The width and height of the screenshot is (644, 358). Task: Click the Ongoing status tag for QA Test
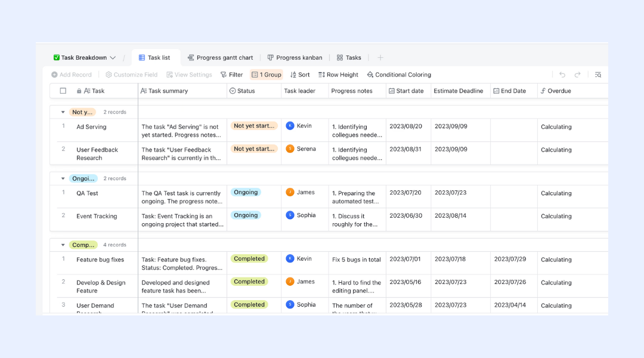[x=246, y=192]
